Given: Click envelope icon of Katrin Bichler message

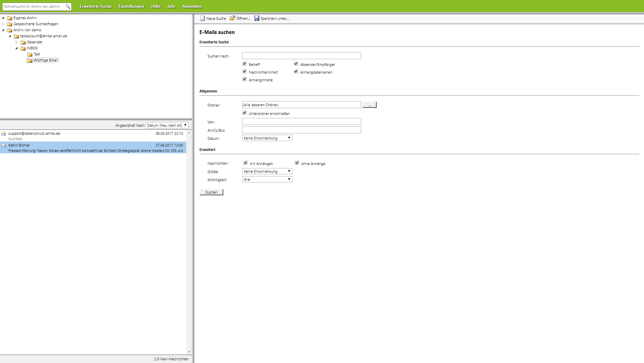Looking at the screenshot, I should point(4,146).
